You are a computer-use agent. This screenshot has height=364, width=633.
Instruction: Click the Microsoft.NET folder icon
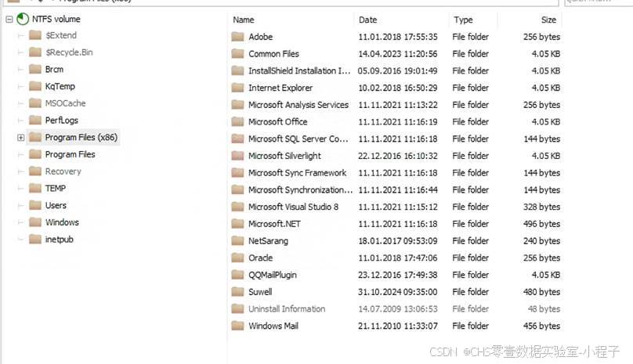(x=238, y=224)
